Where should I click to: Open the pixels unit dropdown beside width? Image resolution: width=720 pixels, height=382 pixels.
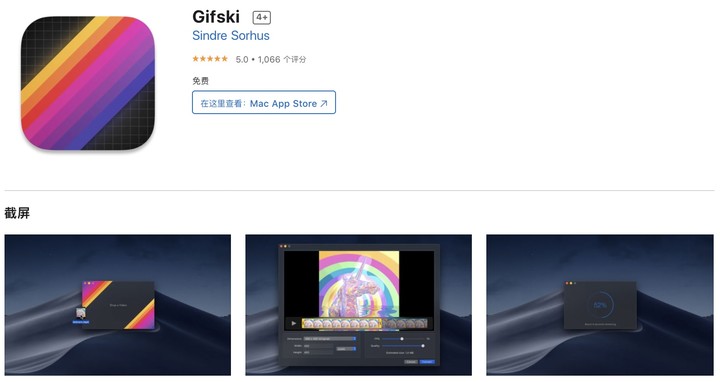click(x=346, y=349)
